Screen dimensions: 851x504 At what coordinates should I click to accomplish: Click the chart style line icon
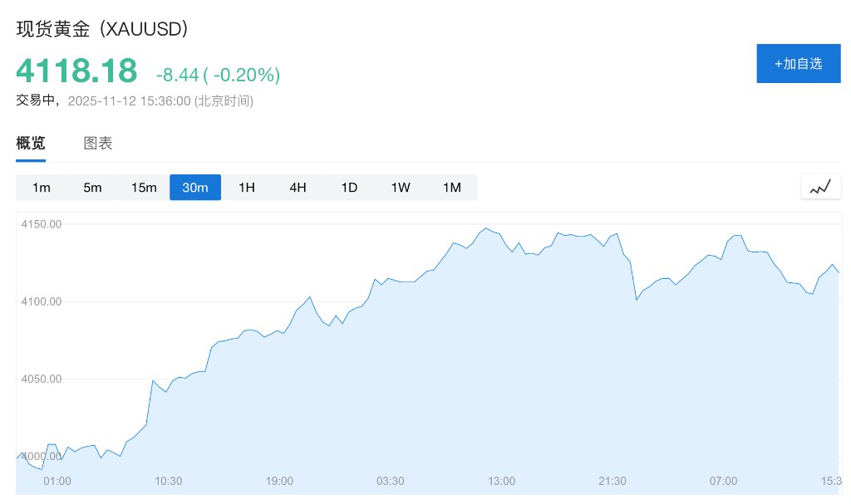[x=820, y=187]
